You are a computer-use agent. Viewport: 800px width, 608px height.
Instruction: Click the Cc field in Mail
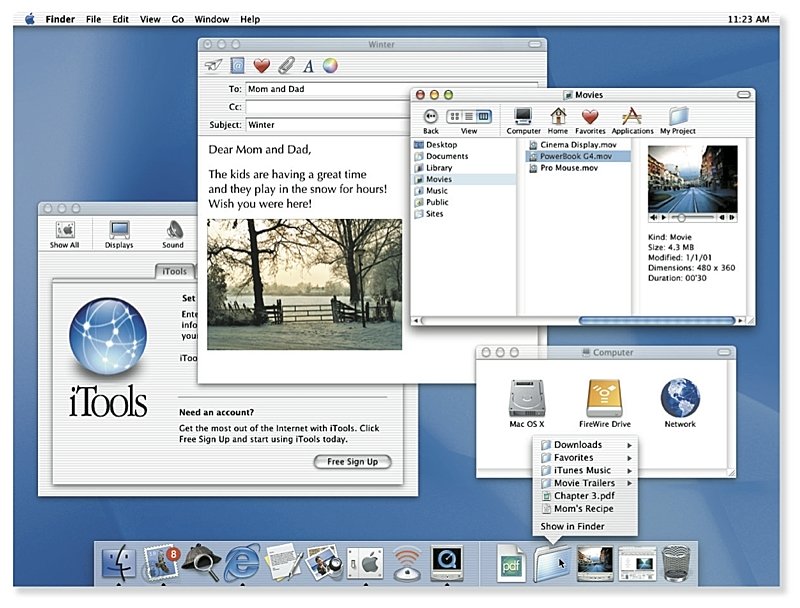point(328,107)
